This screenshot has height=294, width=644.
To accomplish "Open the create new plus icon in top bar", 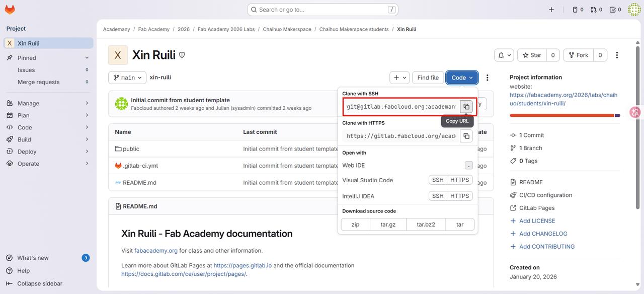I will click(551, 10).
